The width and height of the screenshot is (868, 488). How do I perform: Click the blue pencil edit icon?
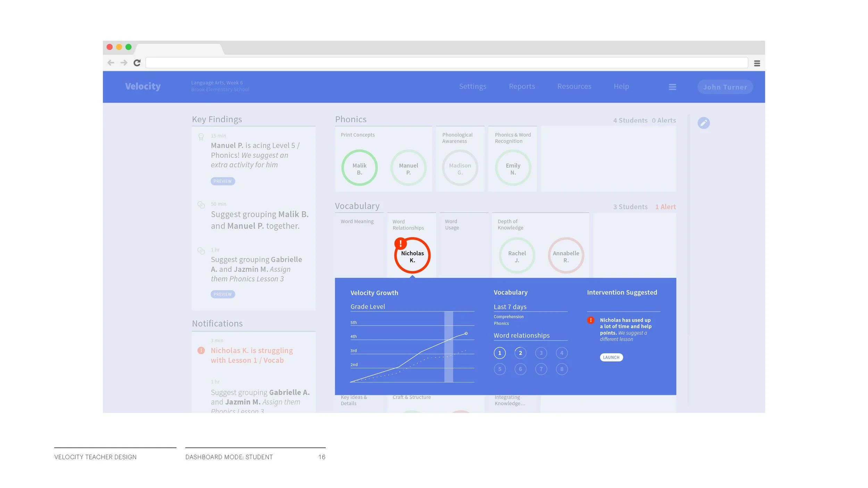(x=703, y=123)
